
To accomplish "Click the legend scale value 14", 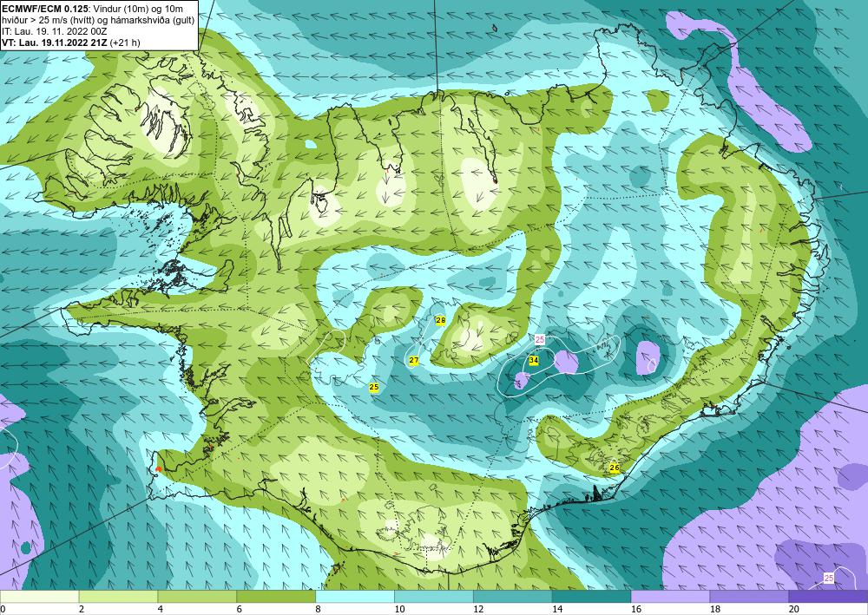I will (557, 609).
